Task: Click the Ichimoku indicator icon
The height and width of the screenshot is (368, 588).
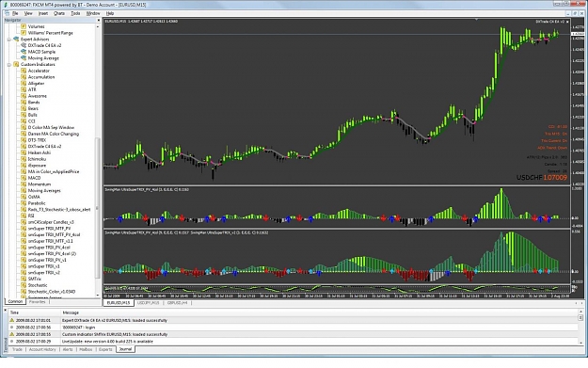Action: 24,159
